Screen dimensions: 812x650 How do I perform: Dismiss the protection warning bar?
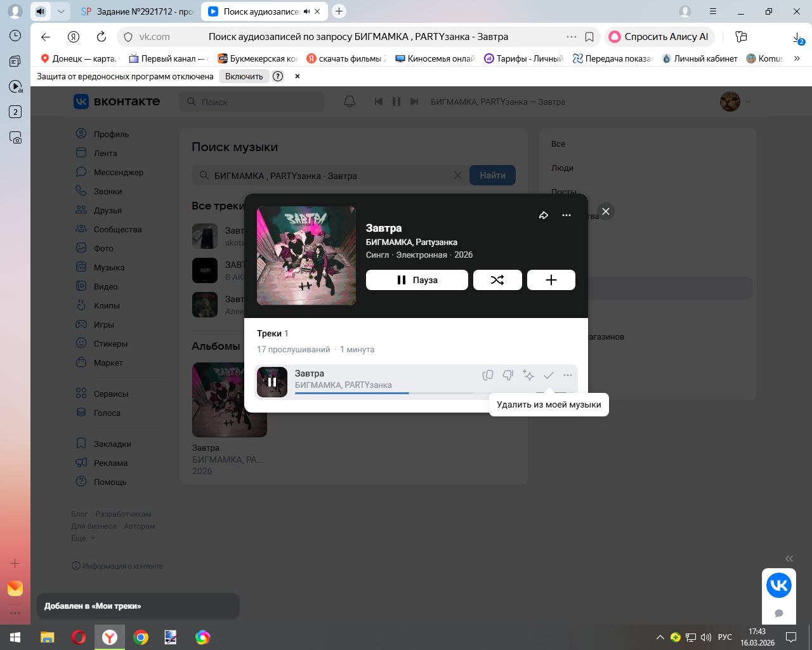coord(297,76)
